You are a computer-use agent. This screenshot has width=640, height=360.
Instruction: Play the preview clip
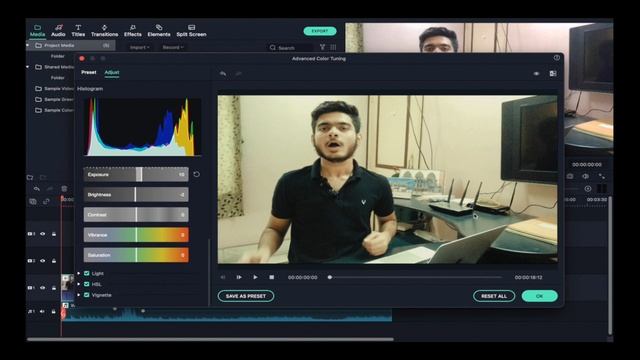256,277
